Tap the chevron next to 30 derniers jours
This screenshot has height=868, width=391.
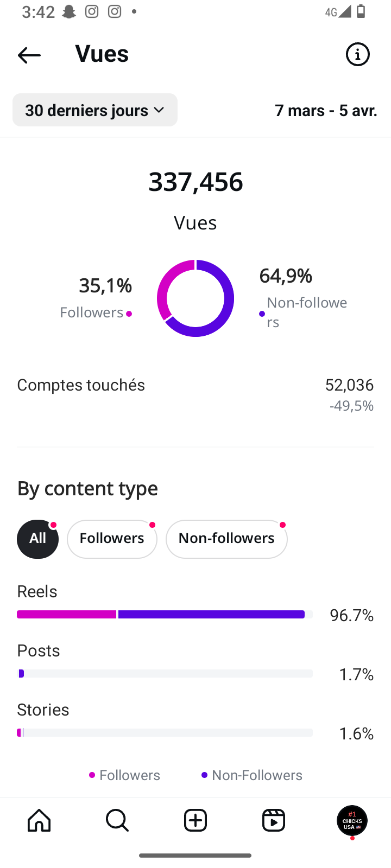[x=159, y=110]
